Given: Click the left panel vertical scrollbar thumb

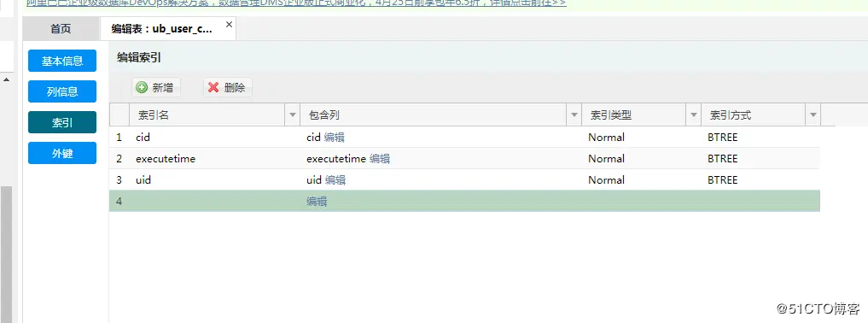Looking at the screenshot, I should (x=6, y=255).
